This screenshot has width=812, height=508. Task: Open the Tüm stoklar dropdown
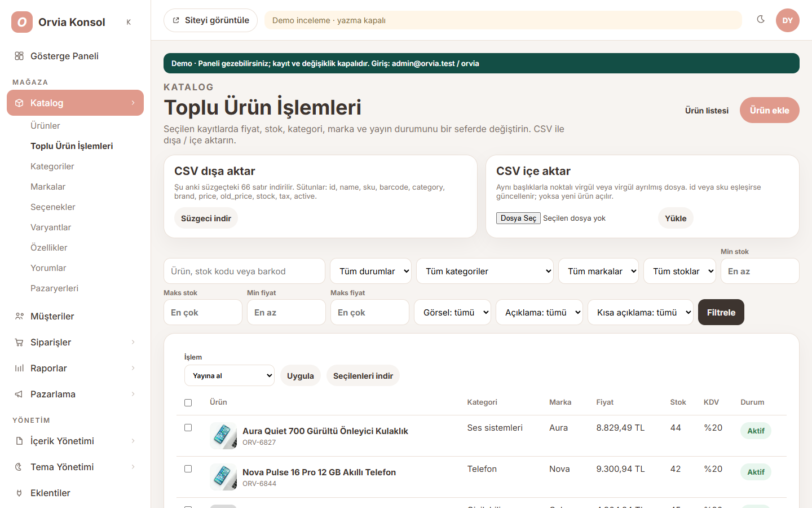[x=679, y=271]
